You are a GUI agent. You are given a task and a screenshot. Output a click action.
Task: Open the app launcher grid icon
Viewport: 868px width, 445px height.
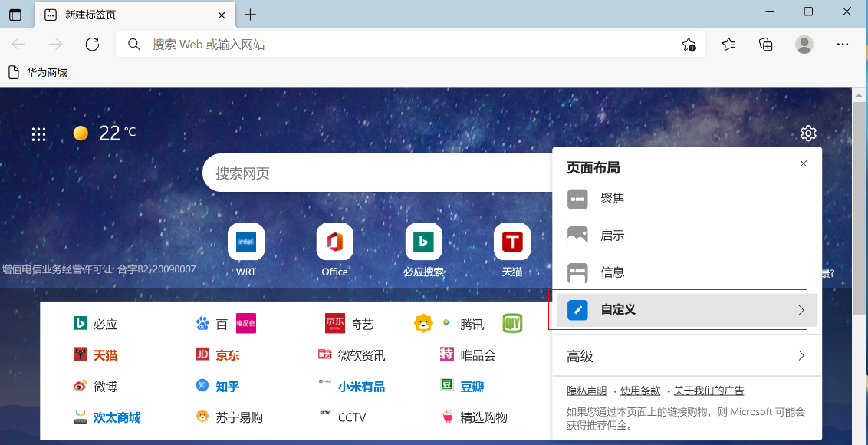(x=39, y=134)
